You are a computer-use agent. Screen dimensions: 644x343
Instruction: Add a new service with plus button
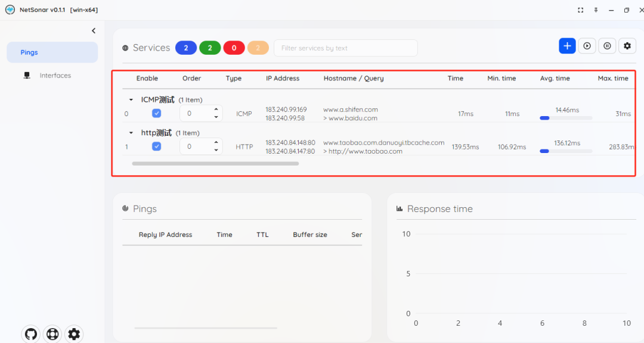567,46
